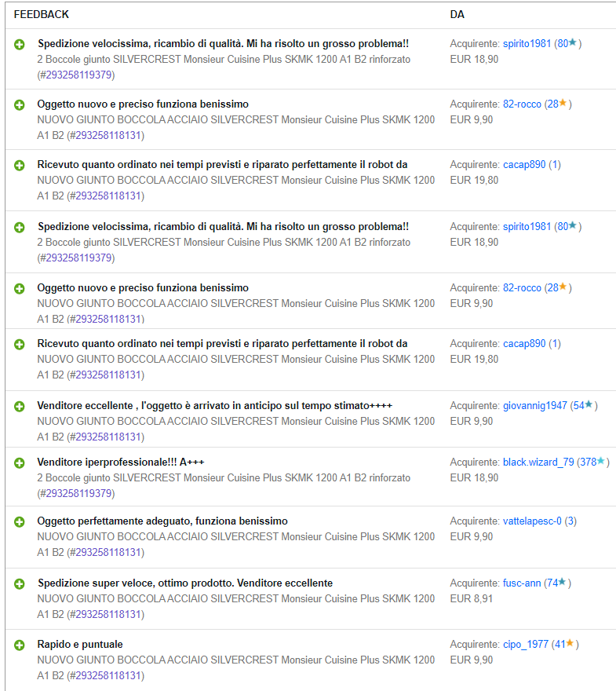Click the orange star beside cipo_1977's score 41
This screenshot has height=691, width=616.
570,643
